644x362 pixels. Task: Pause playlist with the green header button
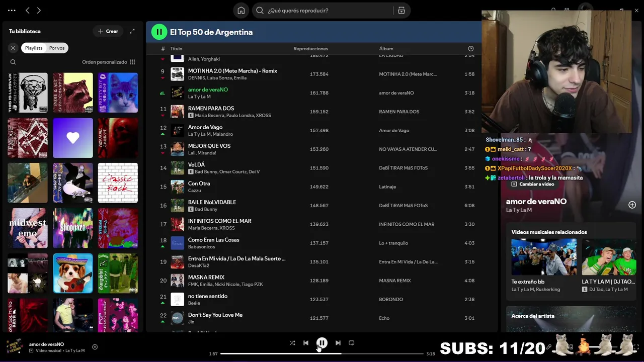coord(159,32)
